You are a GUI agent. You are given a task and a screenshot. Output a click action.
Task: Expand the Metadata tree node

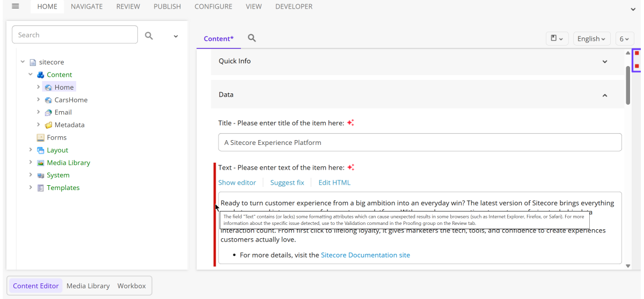click(39, 125)
